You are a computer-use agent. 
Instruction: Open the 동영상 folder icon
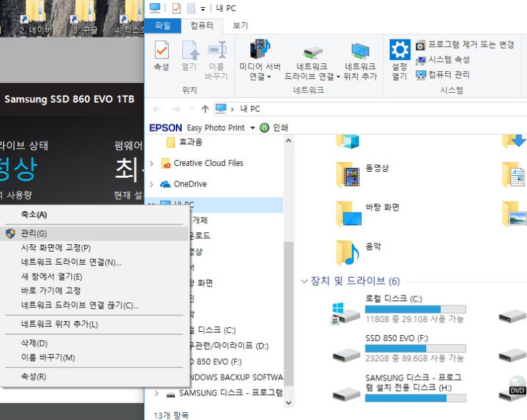[x=348, y=174]
